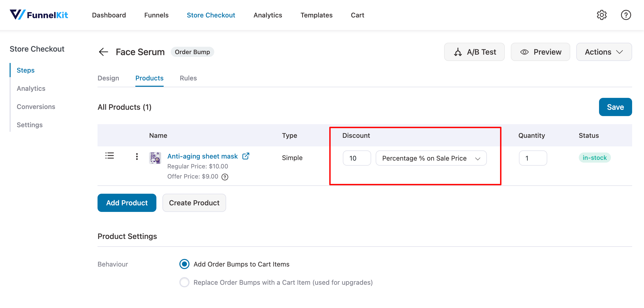Viewport: 644px width, 308px height.
Task: Open the settings gear icon
Action: click(602, 15)
